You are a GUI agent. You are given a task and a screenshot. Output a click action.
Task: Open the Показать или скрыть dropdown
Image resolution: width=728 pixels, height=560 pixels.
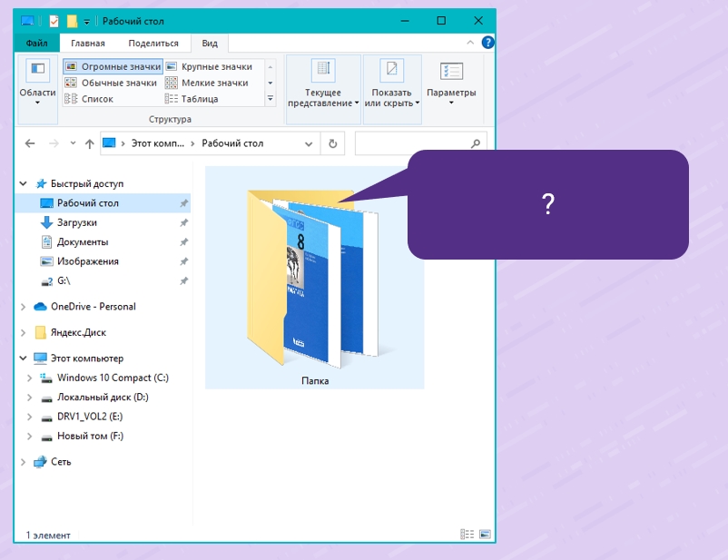(391, 84)
